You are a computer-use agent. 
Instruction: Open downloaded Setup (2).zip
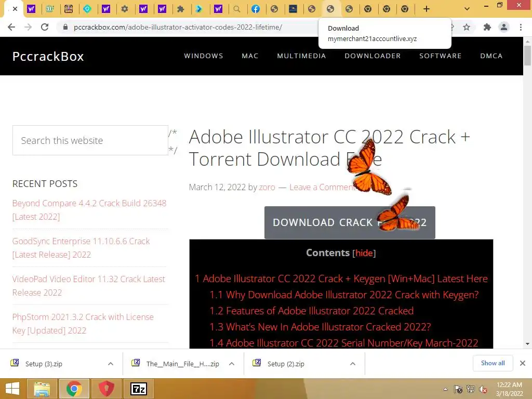click(286, 364)
